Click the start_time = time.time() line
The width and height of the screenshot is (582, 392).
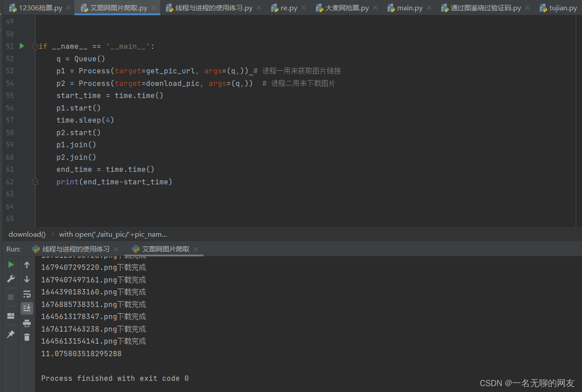point(110,95)
